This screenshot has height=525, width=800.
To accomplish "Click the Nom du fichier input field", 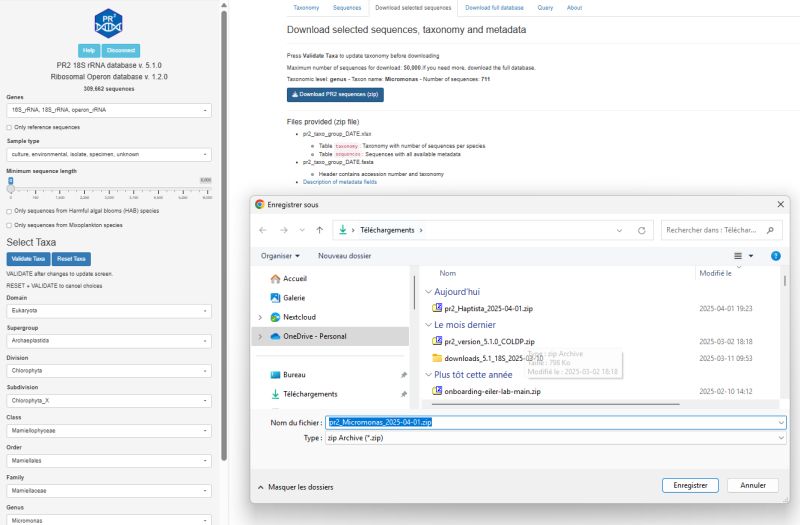I will click(556, 422).
